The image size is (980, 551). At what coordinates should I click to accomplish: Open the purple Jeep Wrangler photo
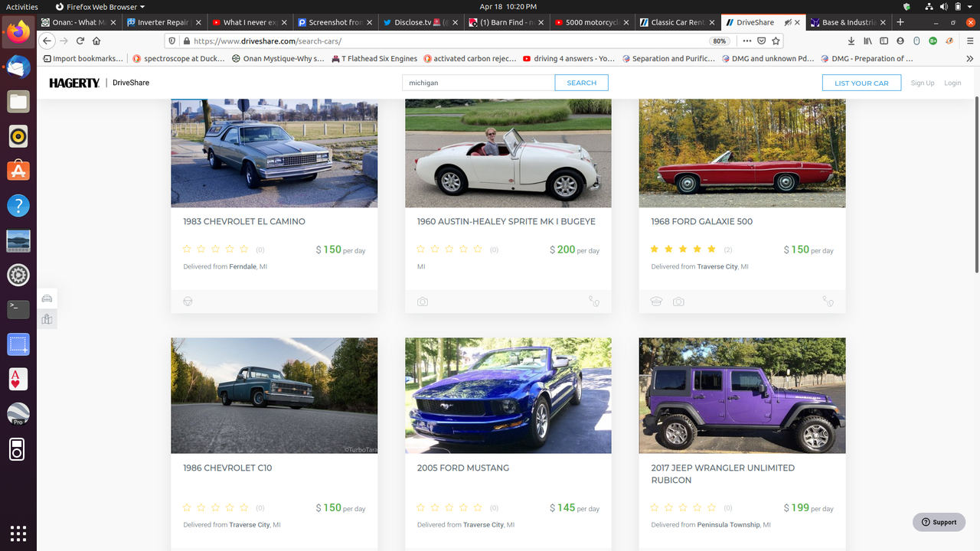742,396
